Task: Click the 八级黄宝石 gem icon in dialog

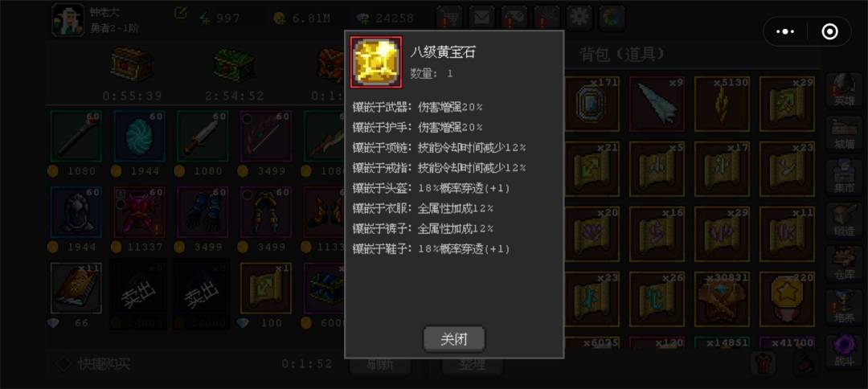Action: click(x=376, y=62)
